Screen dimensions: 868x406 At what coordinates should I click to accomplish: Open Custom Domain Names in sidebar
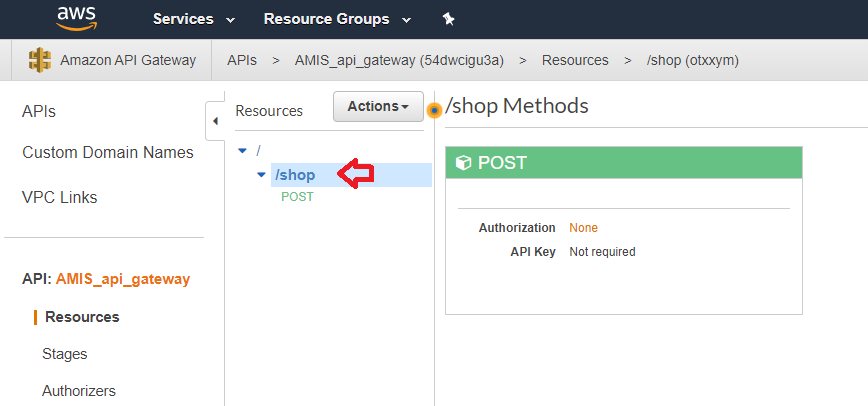click(108, 153)
